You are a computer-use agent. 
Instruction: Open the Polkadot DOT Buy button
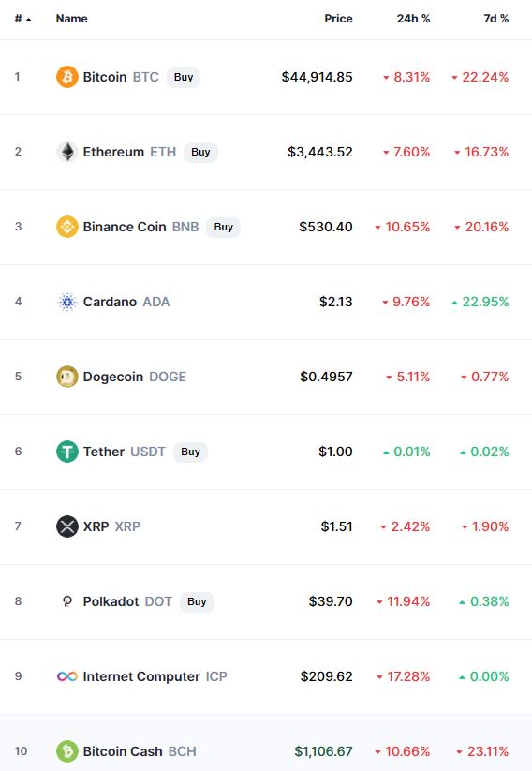tap(197, 601)
